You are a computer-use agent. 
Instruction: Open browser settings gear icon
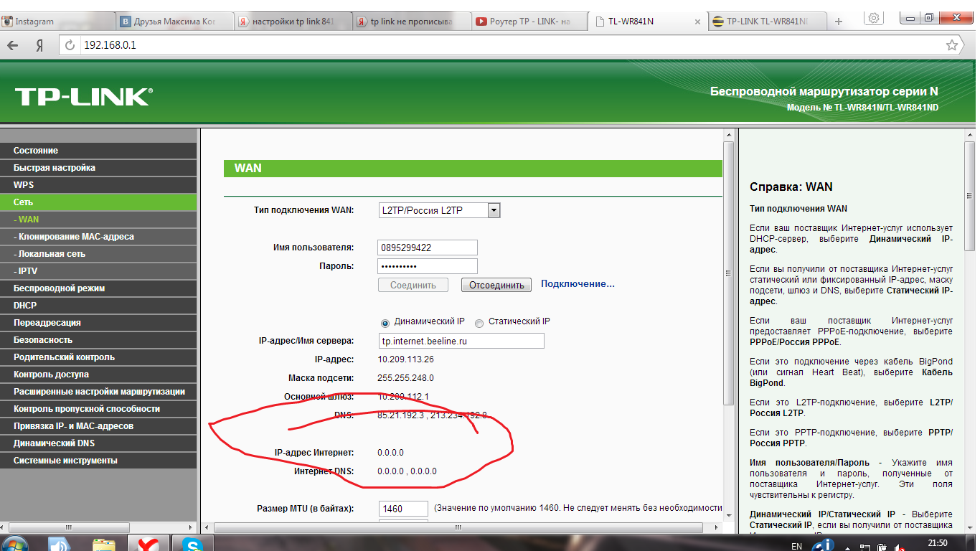click(874, 18)
